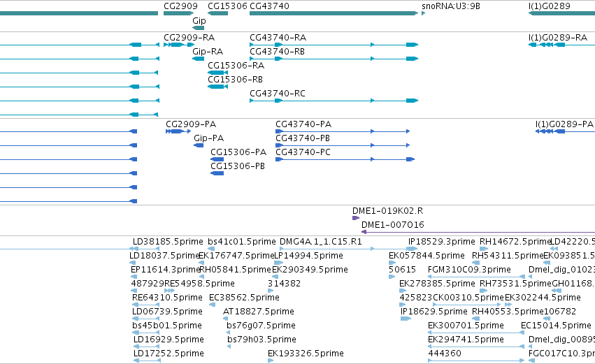Select the CG15306 gene label
595x364 pixels.
[x=227, y=6]
